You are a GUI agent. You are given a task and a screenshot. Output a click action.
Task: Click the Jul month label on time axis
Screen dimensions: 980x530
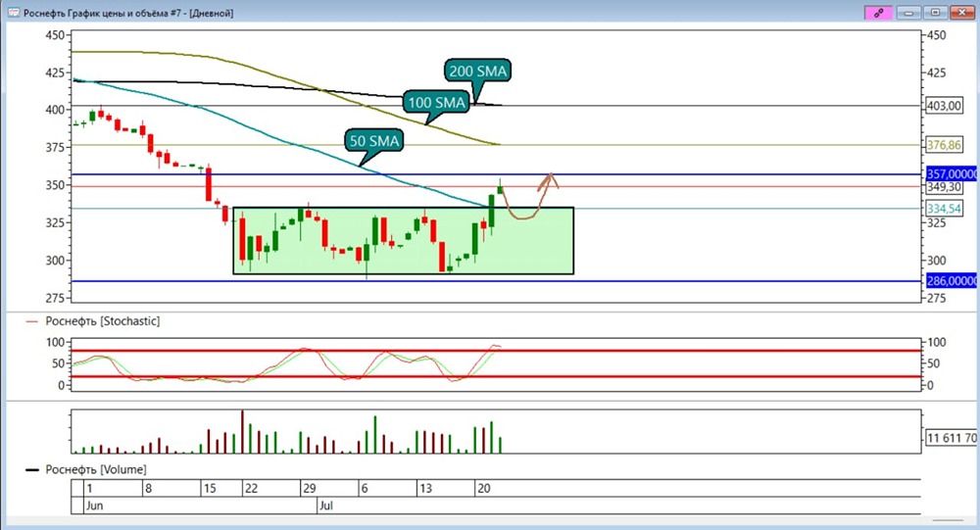point(326,505)
